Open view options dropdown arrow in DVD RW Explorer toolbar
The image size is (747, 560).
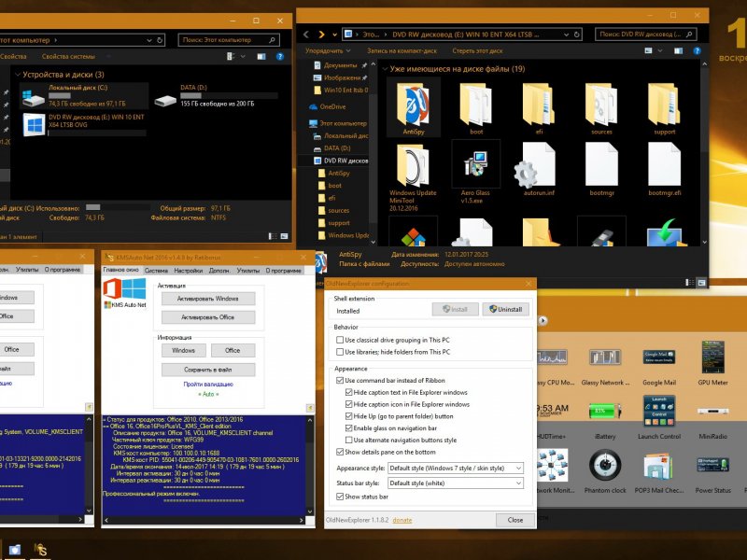point(660,51)
